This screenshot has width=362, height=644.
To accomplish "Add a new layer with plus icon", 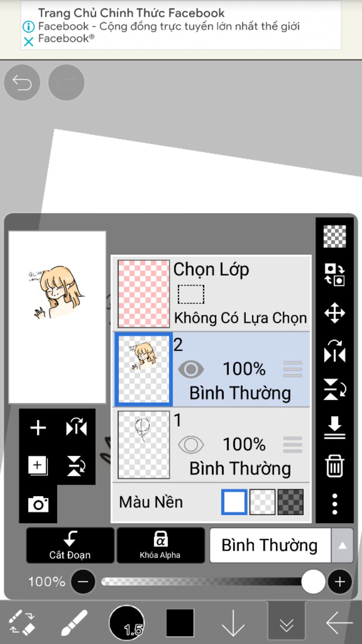I will tap(38, 427).
